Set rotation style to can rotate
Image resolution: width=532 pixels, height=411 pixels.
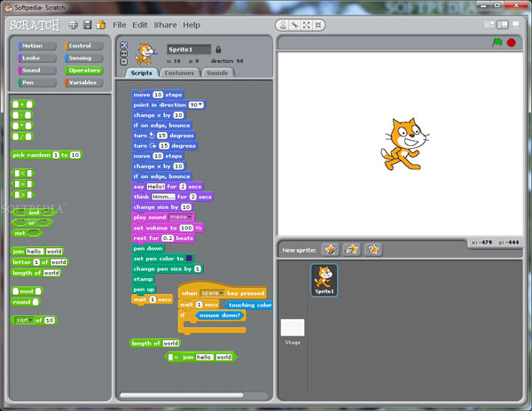click(x=124, y=45)
